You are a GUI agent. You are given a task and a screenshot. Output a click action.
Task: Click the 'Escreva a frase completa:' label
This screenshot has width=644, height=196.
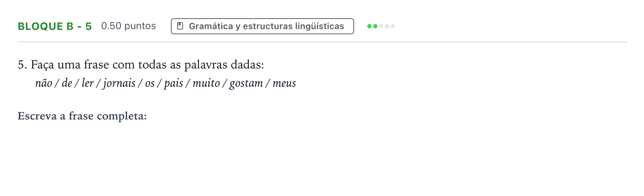82,116
